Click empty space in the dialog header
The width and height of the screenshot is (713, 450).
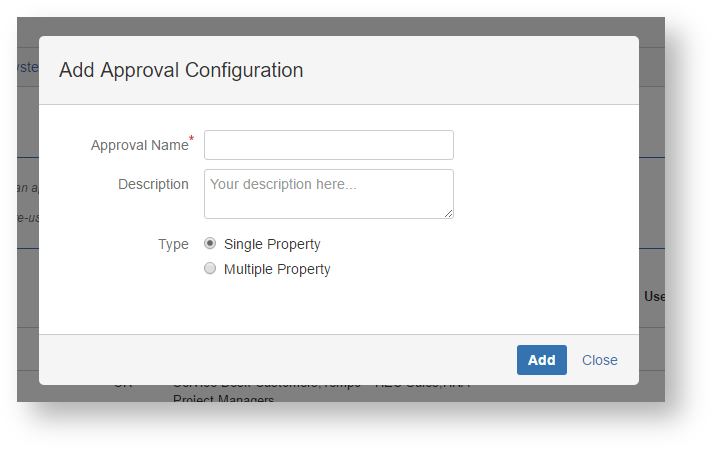[x=470, y=70]
